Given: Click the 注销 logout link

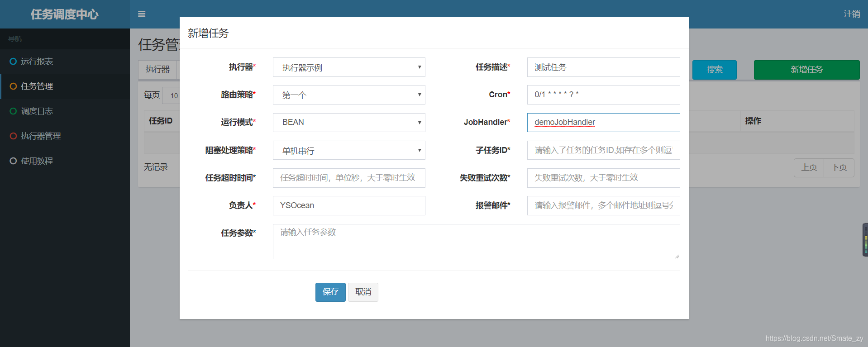Looking at the screenshot, I should coord(852,14).
